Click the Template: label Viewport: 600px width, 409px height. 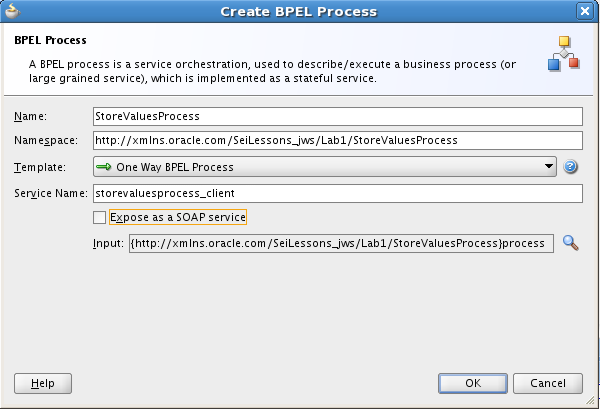click(40, 168)
